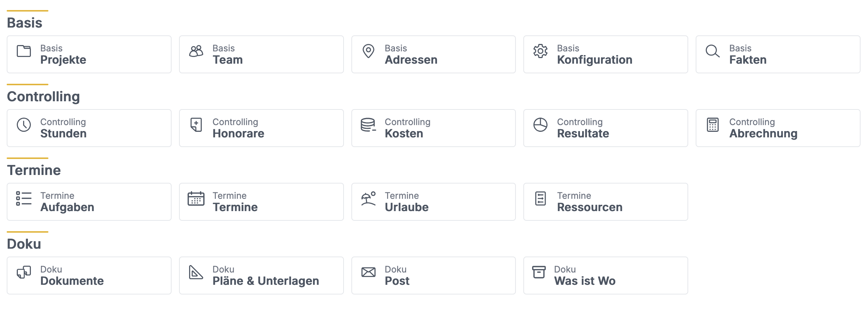Click the envelope icon for Post
This screenshot has height=309, width=868.
tap(368, 272)
